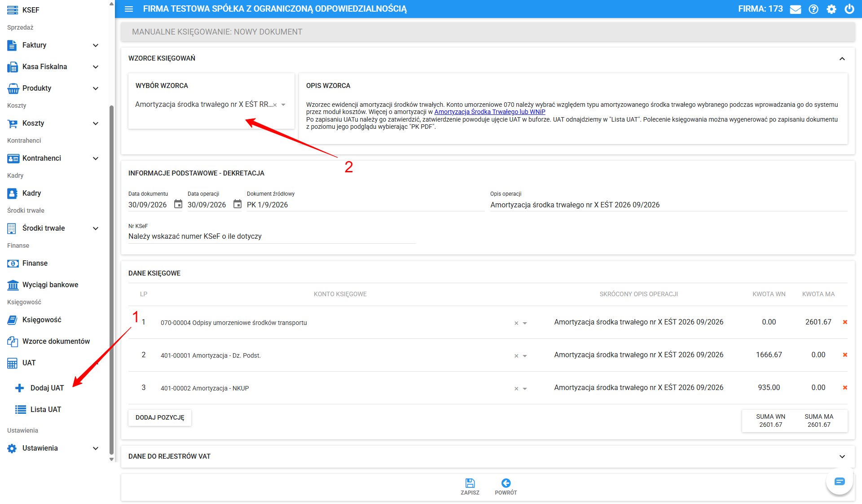This screenshot has height=504, width=862.
Task: Select Dodaj UAT menu item
Action: [47, 388]
